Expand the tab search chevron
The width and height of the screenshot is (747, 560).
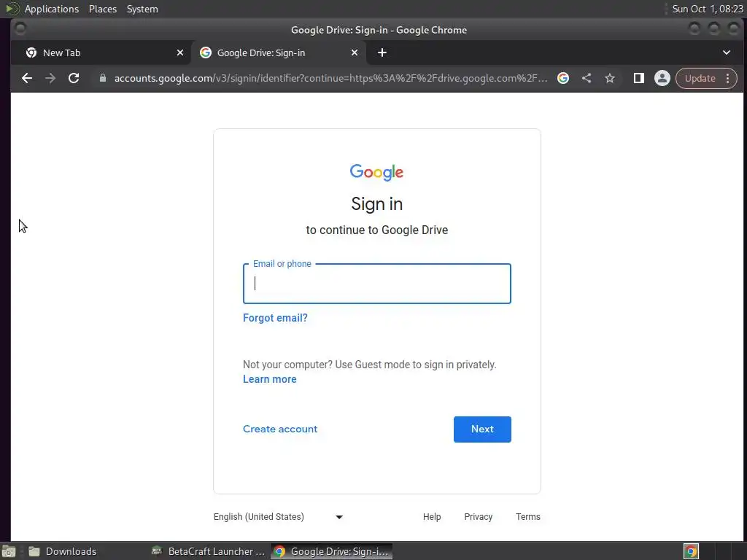point(727,52)
